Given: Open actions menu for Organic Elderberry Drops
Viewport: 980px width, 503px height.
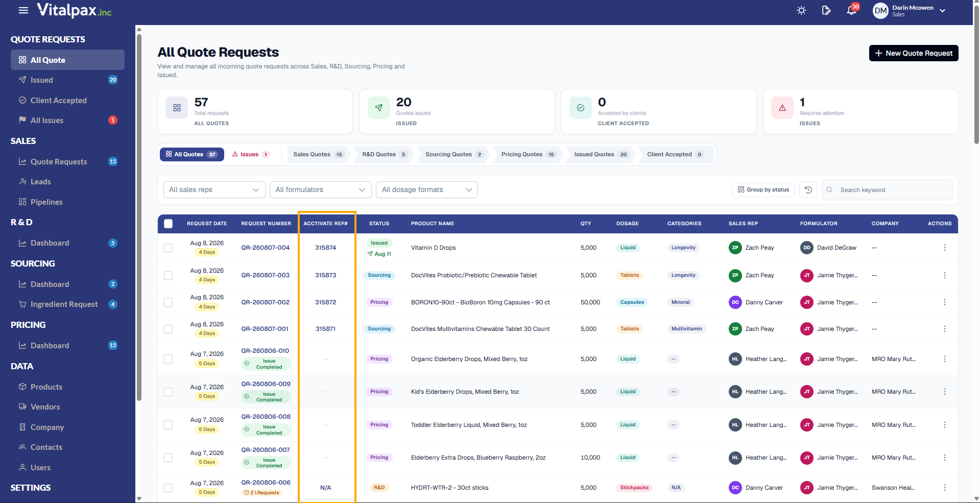Looking at the screenshot, I should coord(944,359).
